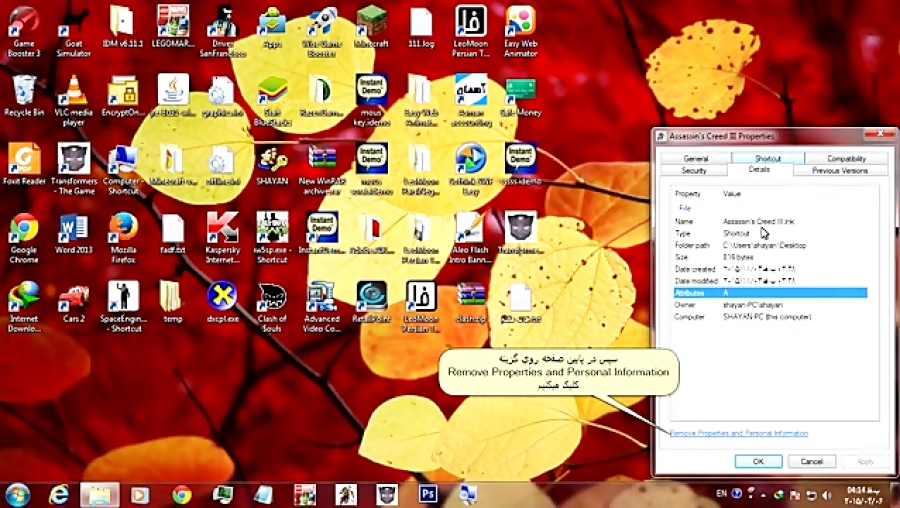Select the Cars 2 desktop shortcut
The image size is (900, 508).
pyautogui.click(x=73, y=303)
